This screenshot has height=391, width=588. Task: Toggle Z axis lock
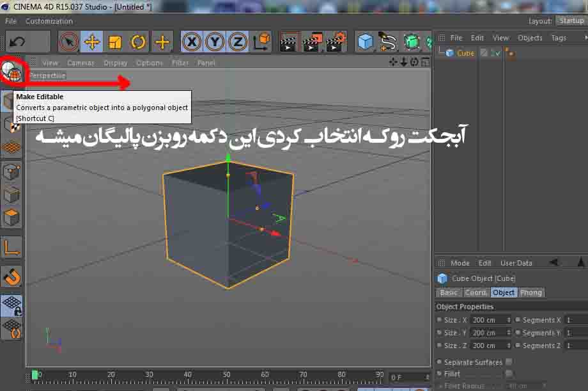click(x=237, y=42)
